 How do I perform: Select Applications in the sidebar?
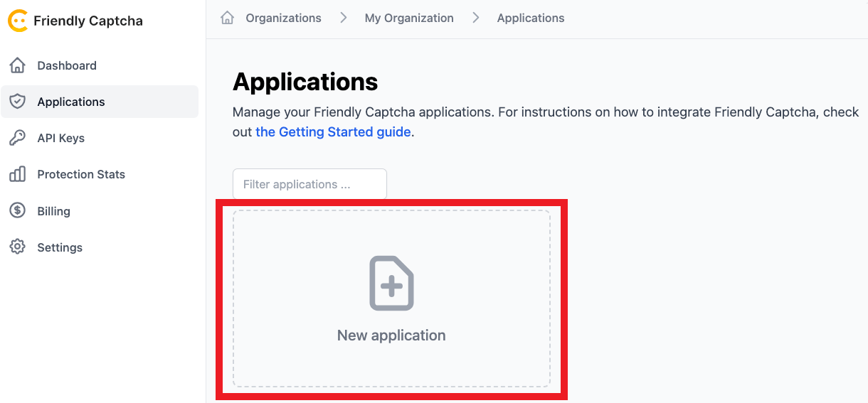point(100,102)
